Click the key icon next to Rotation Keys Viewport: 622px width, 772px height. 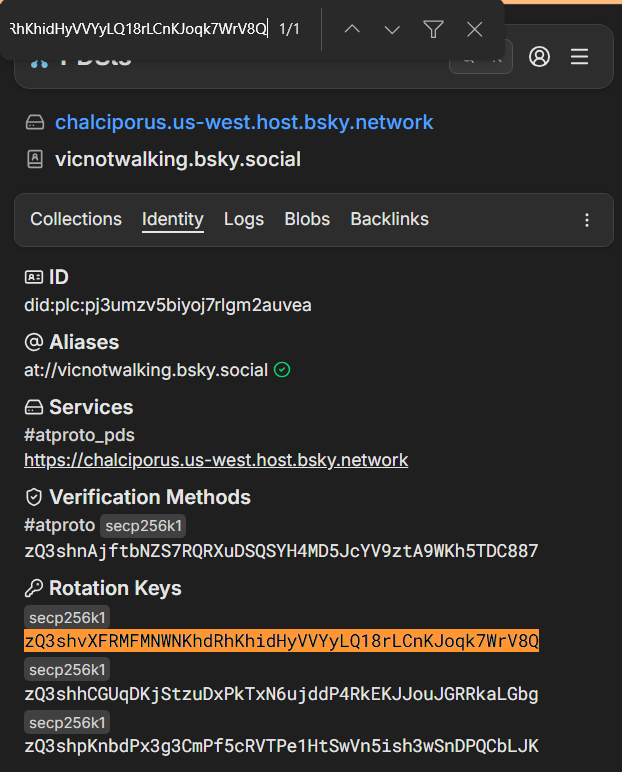pos(34,588)
